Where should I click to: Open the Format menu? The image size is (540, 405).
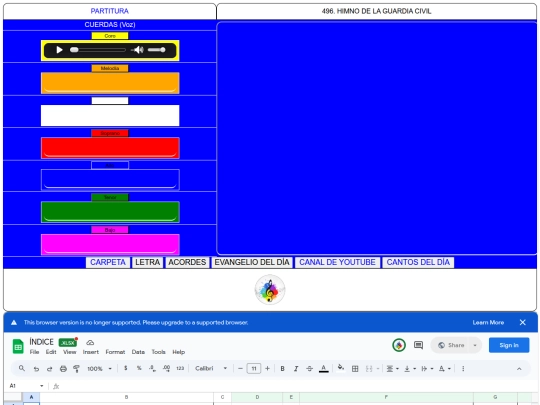tap(115, 352)
